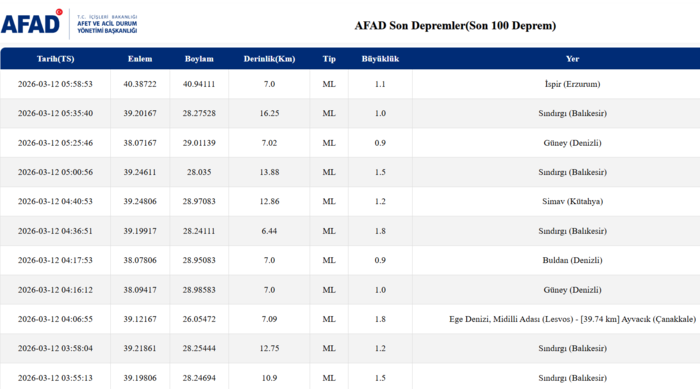The width and height of the screenshot is (700, 389).
Task: Click ML type in the 04:06:55 row
Action: (329, 319)
